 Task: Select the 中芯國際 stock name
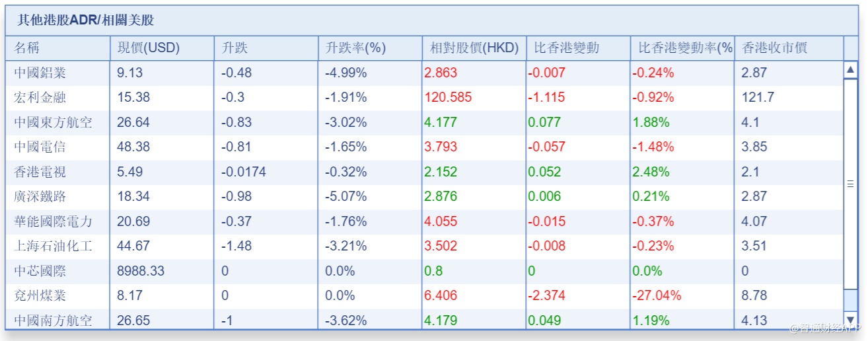point(40,271)
